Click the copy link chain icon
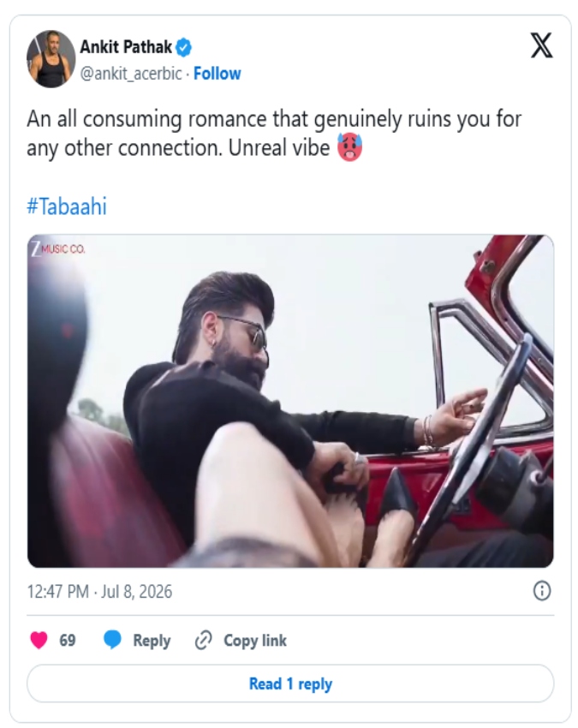578x728 pixels. tap(203, 641)
